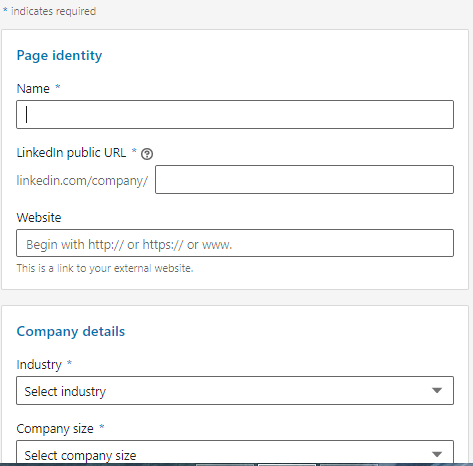Viewport: 473px width, 466px height.
Task: Click the Company details heading
Action: (x=71, y=332)
